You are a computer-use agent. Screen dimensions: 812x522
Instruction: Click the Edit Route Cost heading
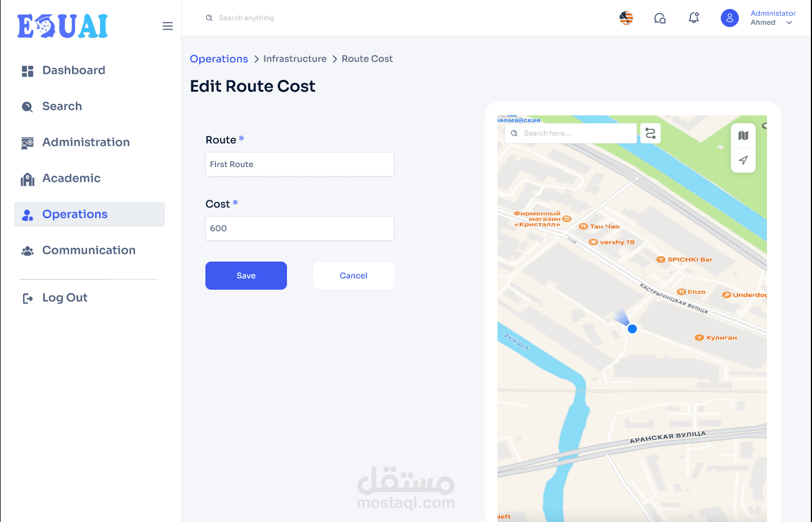(x=253, y=86)
